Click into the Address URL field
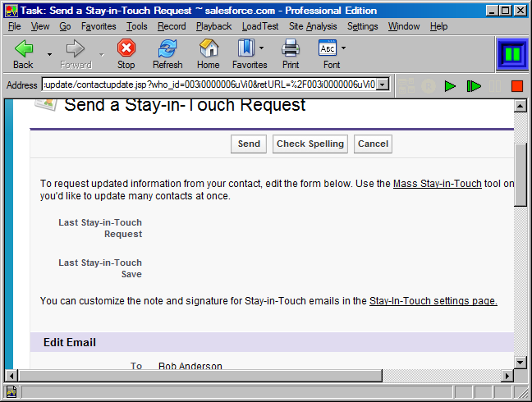This screenshot has width=532, height=402. tap(209, 85)
